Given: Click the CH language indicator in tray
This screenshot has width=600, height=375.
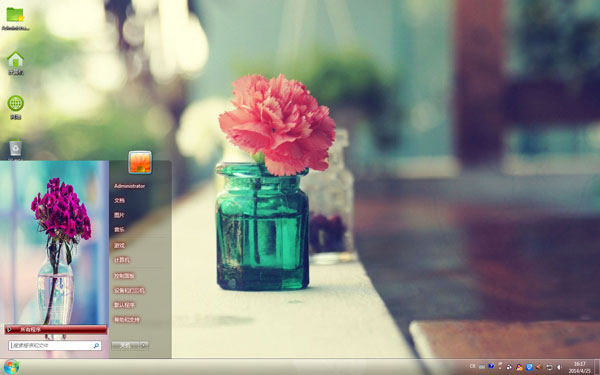Looking at the screenshot, I should point(472,366).
